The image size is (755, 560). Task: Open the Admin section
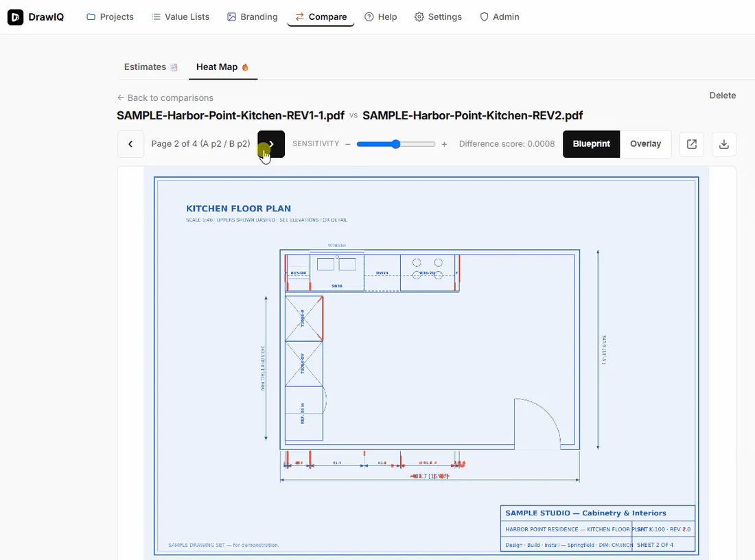coord(499,17)
